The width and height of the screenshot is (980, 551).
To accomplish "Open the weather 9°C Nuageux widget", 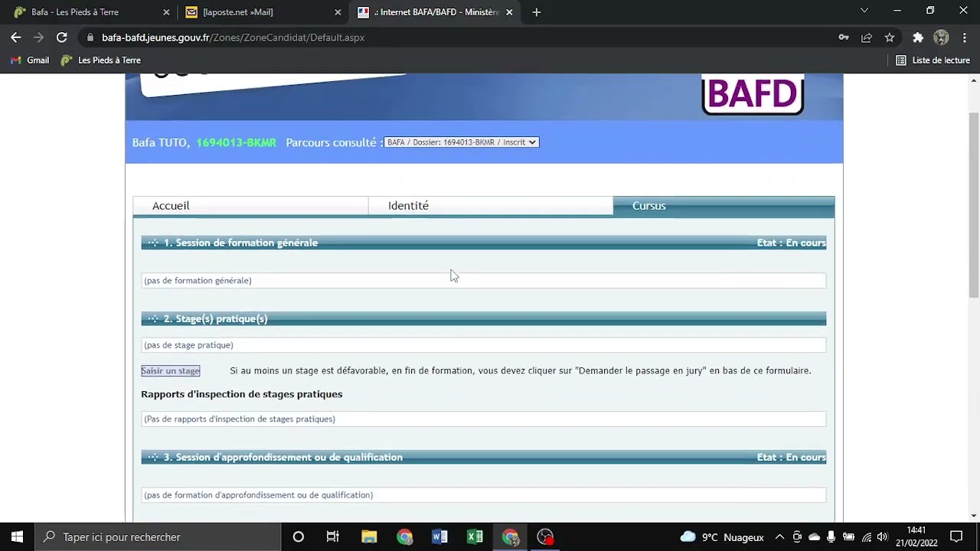I will tap(722, 536).
